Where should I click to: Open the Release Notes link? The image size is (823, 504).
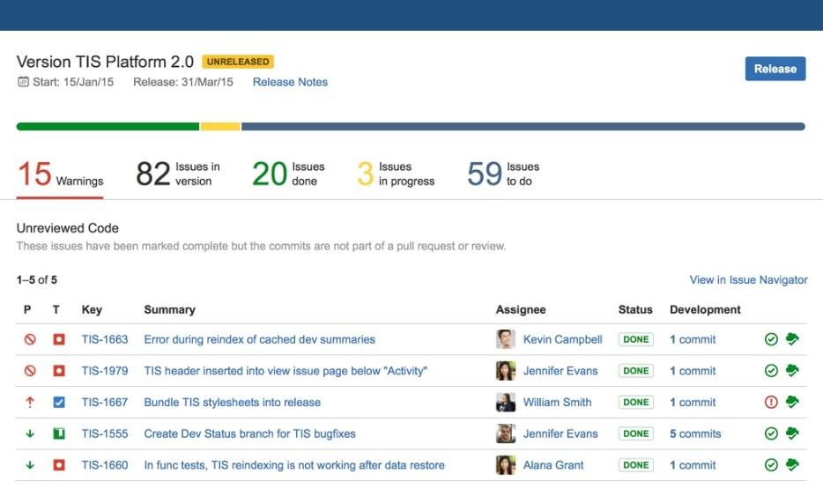[290, 82]
